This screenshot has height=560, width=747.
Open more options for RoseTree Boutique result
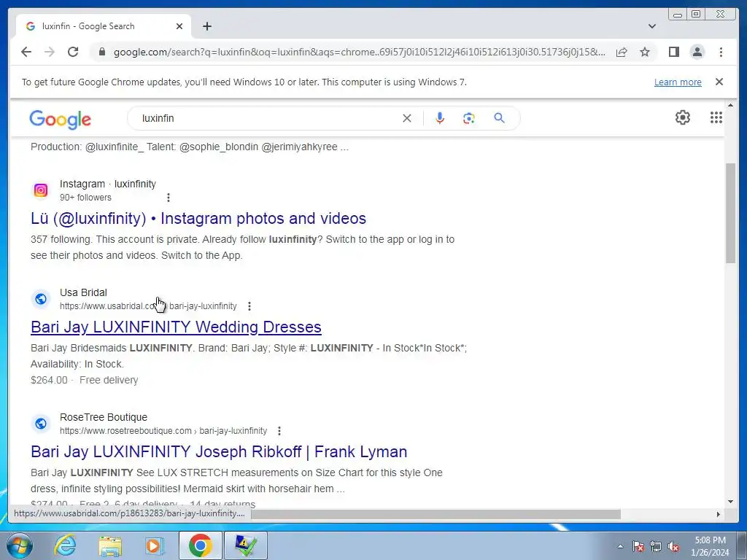279,431
